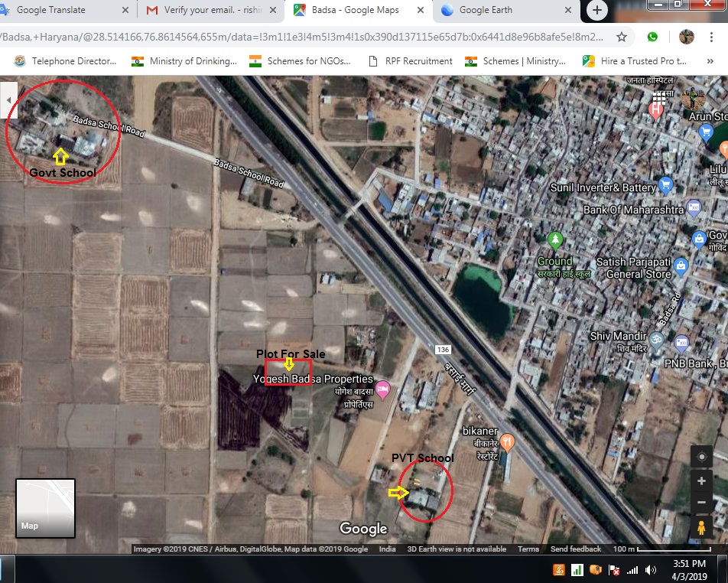Switch to the Google Earth tab
The height and width of the screenshot is (583, 728).
505,11
